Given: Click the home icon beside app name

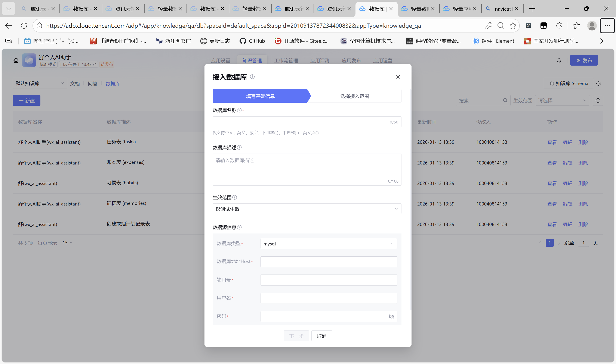Looking at the screenshot, I should pyautogui.click(x=16, y=60).
